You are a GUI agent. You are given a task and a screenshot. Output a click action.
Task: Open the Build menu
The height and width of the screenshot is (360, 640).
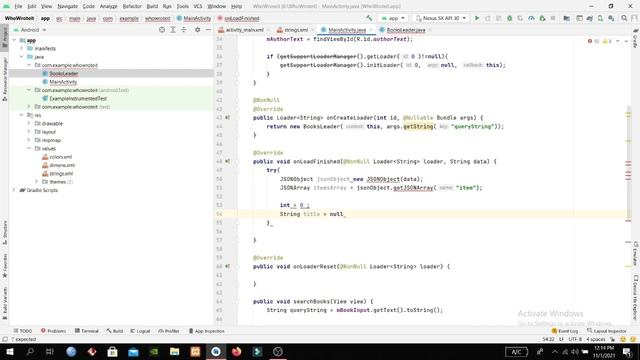(x=152, y=6)
